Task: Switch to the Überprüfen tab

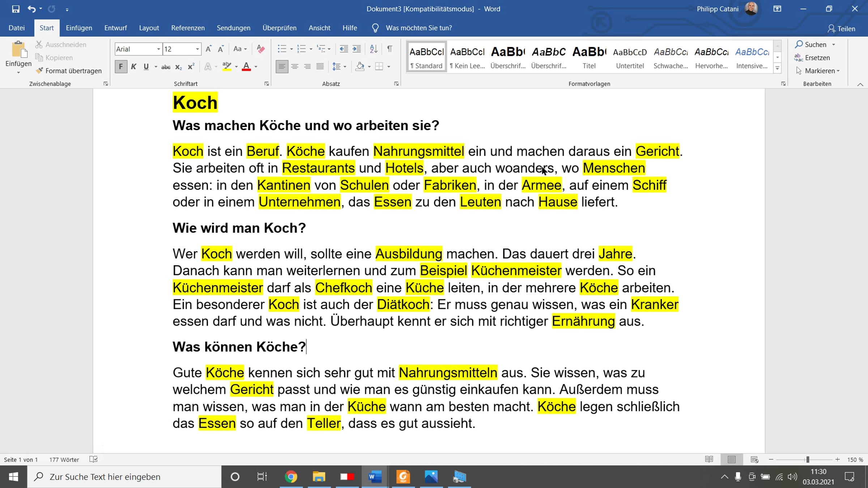Action: click(x=279, y=28)
